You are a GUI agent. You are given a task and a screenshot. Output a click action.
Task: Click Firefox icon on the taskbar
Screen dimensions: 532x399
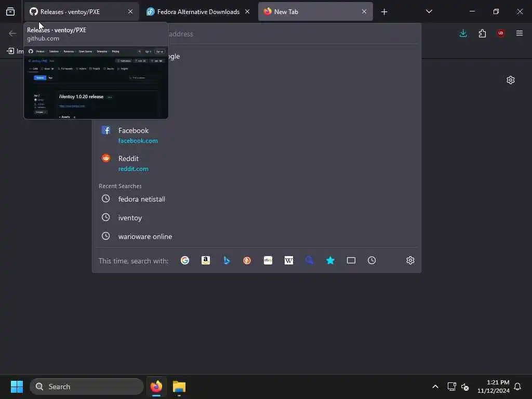(x=156, y=387)
